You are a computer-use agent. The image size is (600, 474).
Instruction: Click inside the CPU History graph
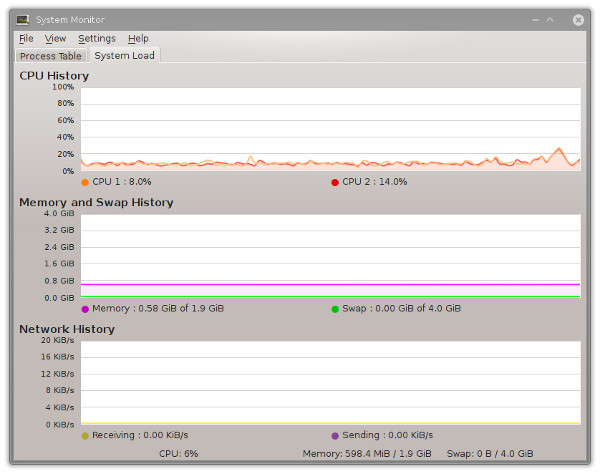330,128
